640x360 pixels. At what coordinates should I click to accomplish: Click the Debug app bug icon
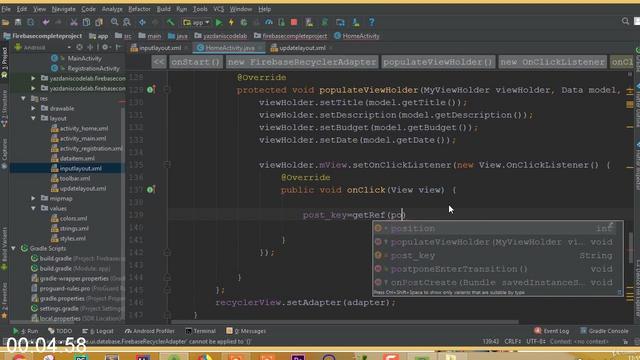tap(244, 22)
